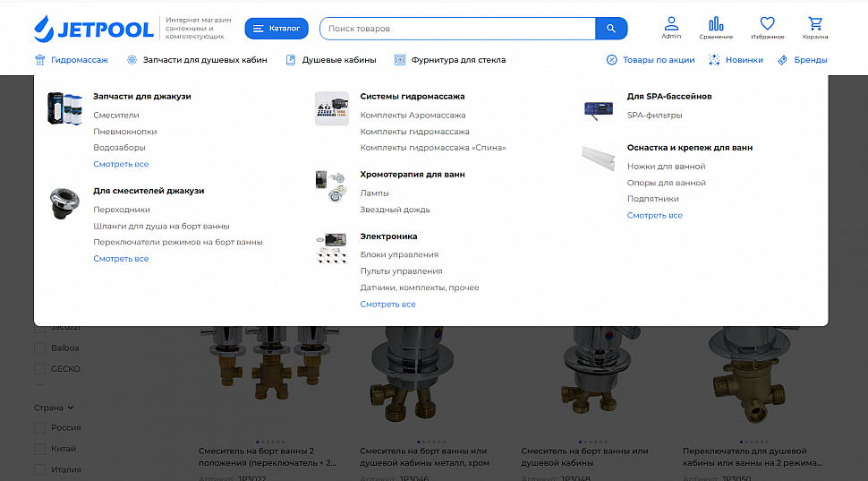The width and height of the screenshot is (868, 481).
Task: Select Шланги для душа на борт ванны
Action: [x=161, y=226]
